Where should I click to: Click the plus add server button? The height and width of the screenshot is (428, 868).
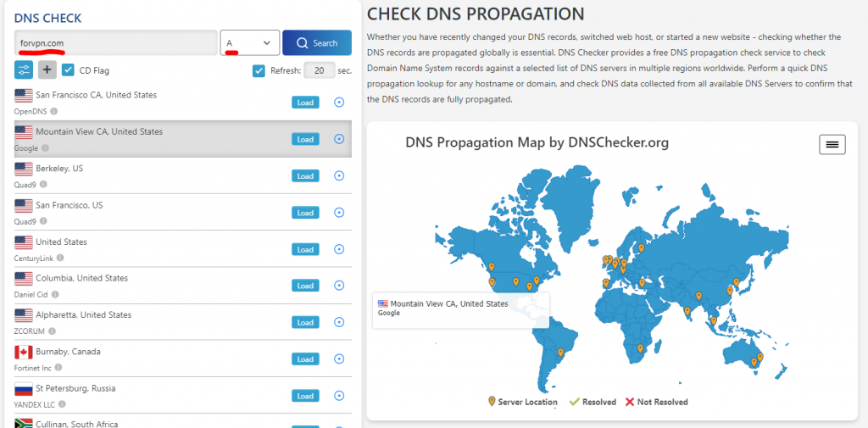click(47, 70)
